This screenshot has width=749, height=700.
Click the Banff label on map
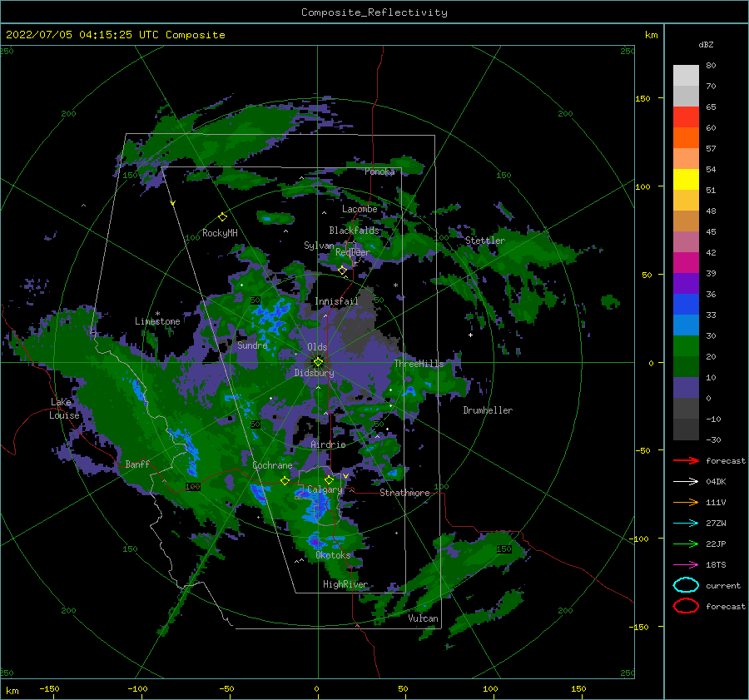point(137,464)
